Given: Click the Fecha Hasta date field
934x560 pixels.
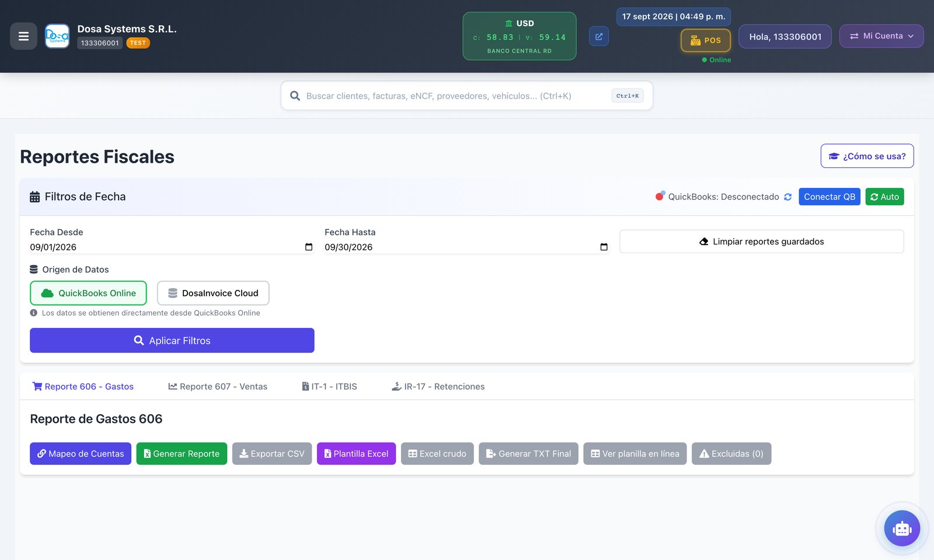Looking at the screenshot, I should [467, 247].
